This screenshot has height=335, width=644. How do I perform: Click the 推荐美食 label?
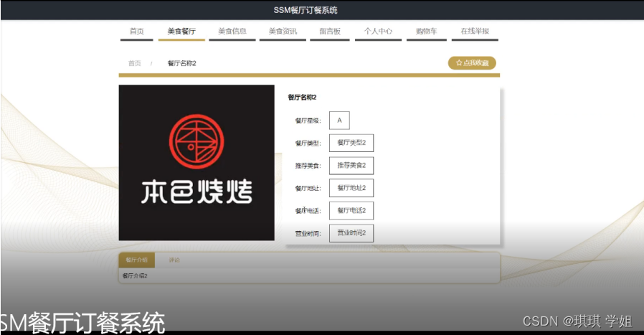(308, 166)
